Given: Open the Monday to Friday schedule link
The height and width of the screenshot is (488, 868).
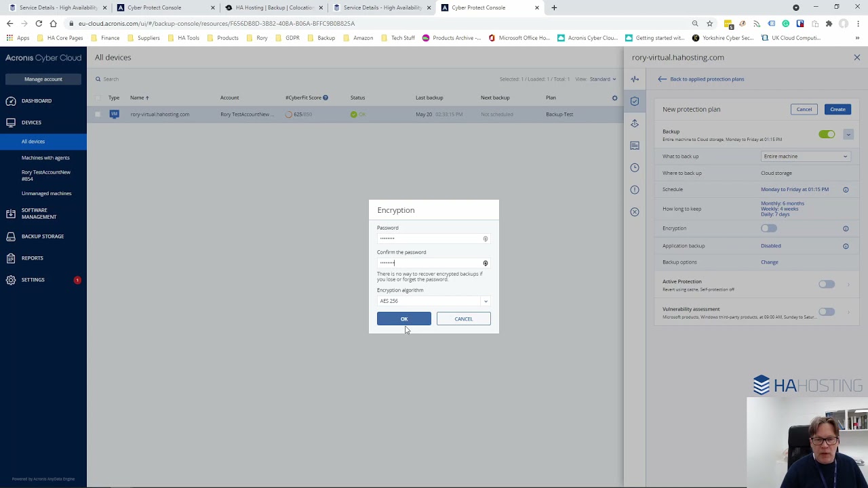Looking at the screenshot, I should pyautogui.click(x=795, y=189).
